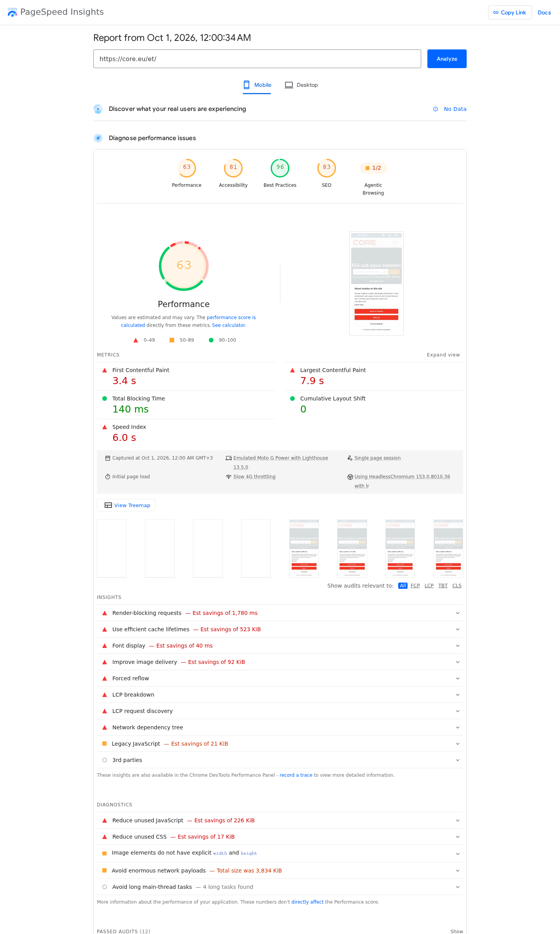Filter audits by FCP

pos(415,586)
